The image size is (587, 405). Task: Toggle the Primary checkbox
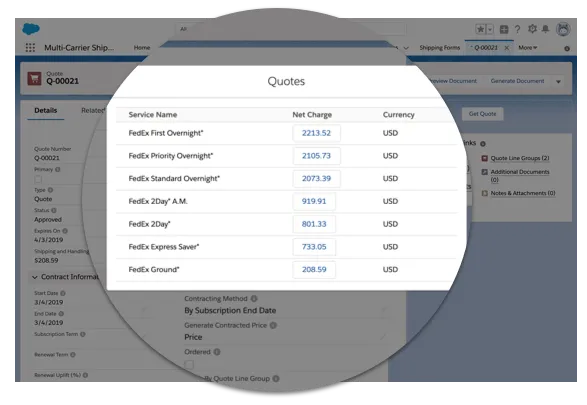tap(38, 179)
